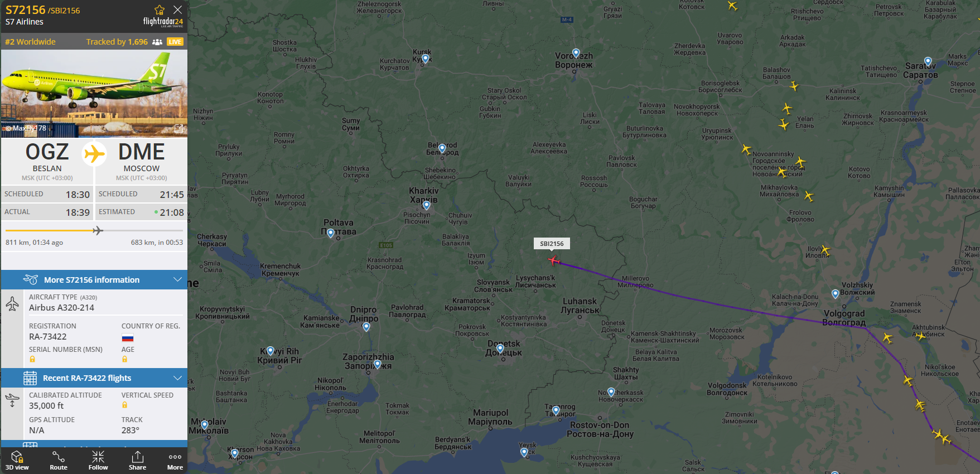Follow the S72156 aircraft
Viewport: 980px width, 474px height.
point(98,461)
